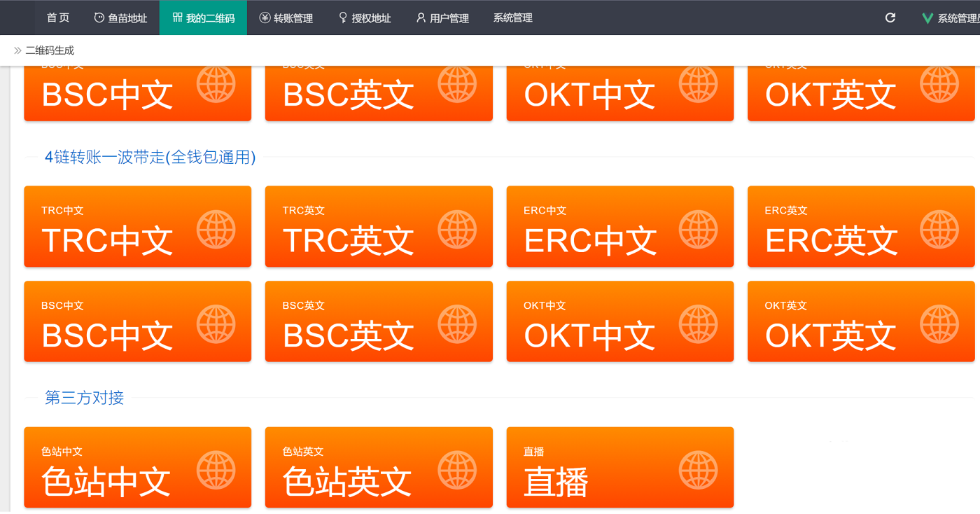980x514 pixels.
Task: Click the globe icon on the 直播 card
Action: tap(698, 470)
